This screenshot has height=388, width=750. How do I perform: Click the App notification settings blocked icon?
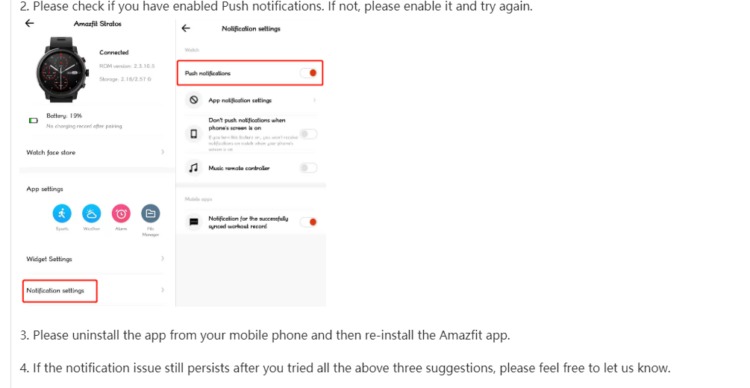coord(194,100)
